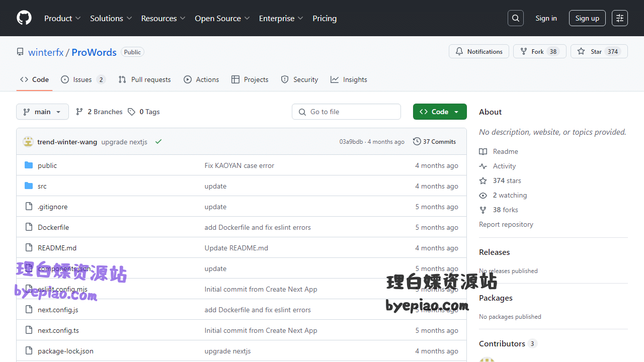The height and width of the screenshot is (362, 644).
Task: Click the book icon beside Readme
Action: pos(483,151)
